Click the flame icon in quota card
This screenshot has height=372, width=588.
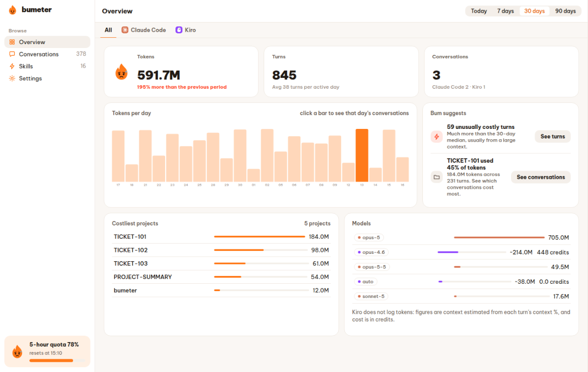(x=17, y=351)
